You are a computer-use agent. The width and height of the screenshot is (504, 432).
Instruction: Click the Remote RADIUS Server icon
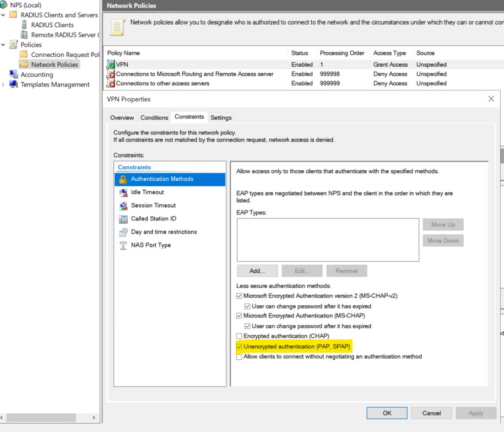[24, 34]
